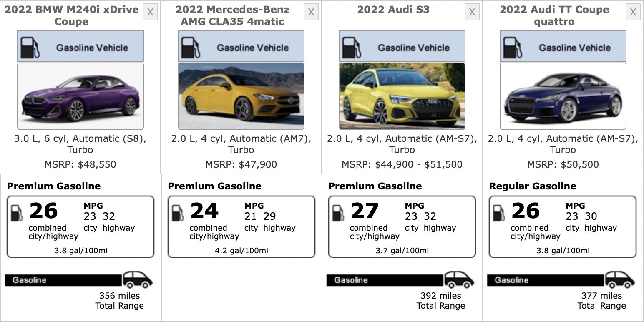Viewport: 644px width, 322px height.
Task: View the blue Audi TT Coupe image
Action: [x=563, y=96]
